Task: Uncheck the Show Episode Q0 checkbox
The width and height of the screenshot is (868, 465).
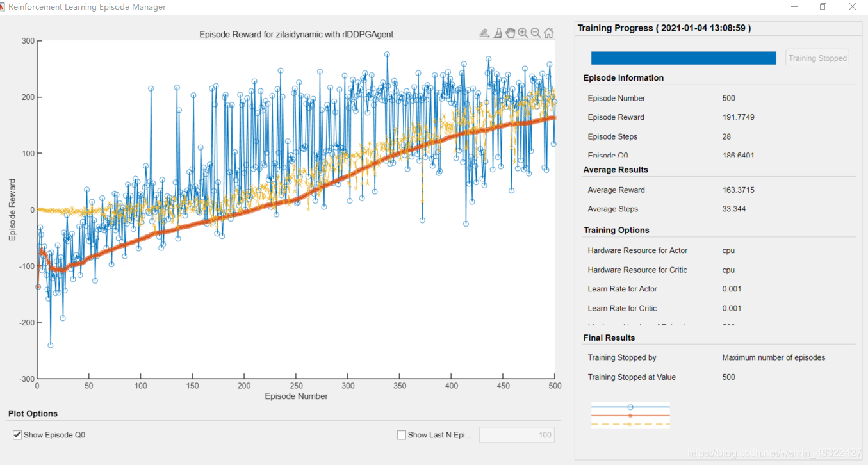Action: coord(17,435)
